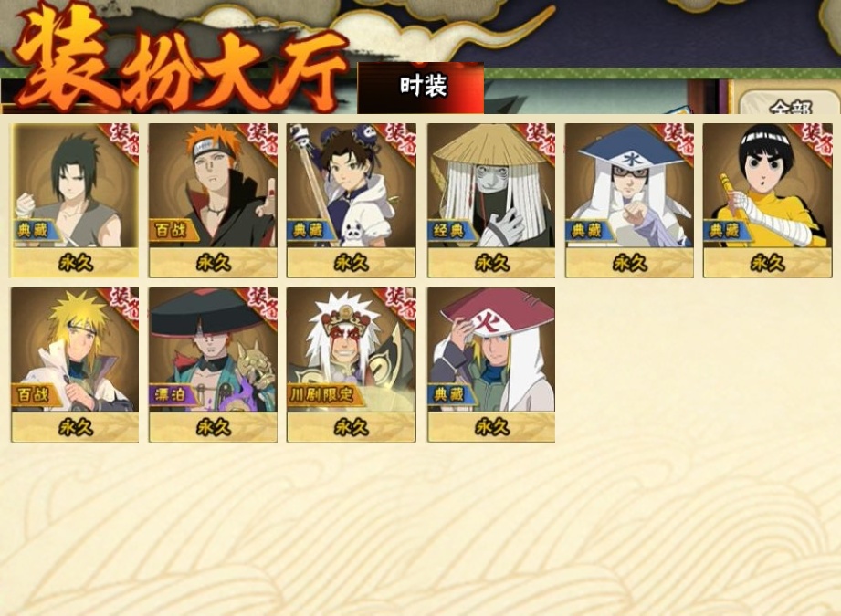The height and width of the screenshot is (616, 841).
Task: Select the blue Mizukage hat costume
Action: click(x=629, y=200)
